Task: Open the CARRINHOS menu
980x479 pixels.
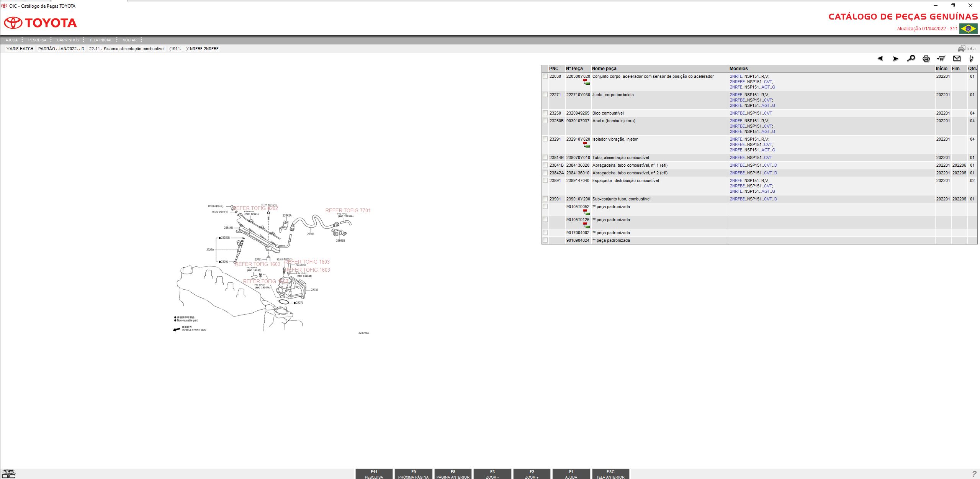Action: point(68,40)
